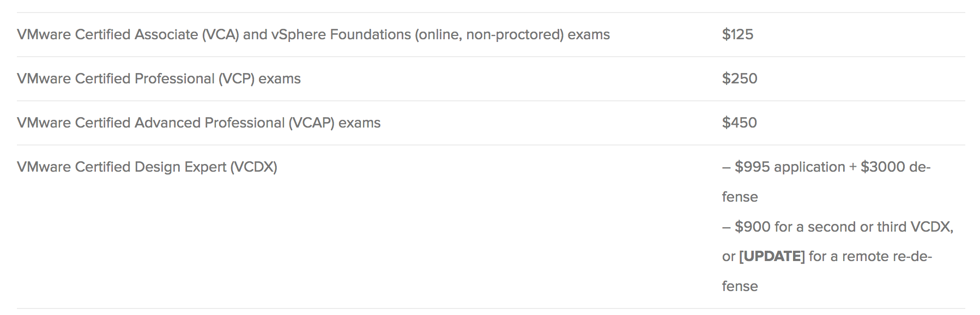Viewport: 980px width, 315px height.
Task: Select the "VMware Certified Professional" text
Action: pos(116,78)
